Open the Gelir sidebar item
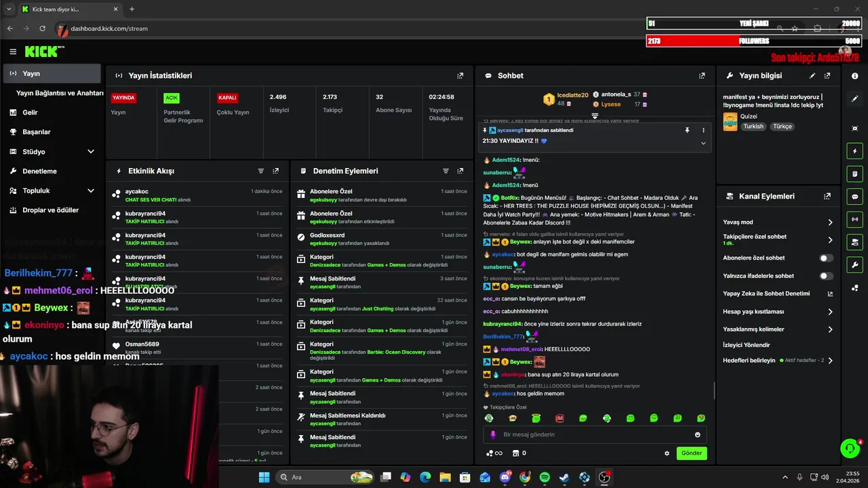This screenshot has height=488, width=868. (x=52, y=113)
